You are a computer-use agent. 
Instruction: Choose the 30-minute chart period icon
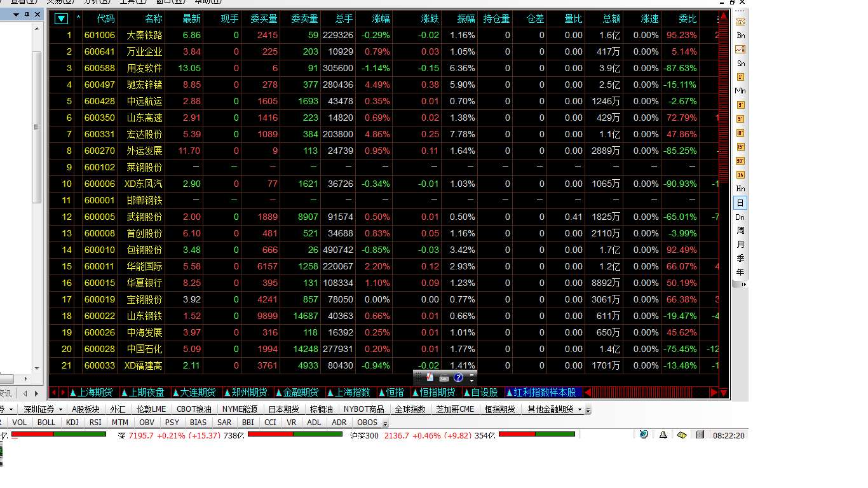click(x=740, y=161)
